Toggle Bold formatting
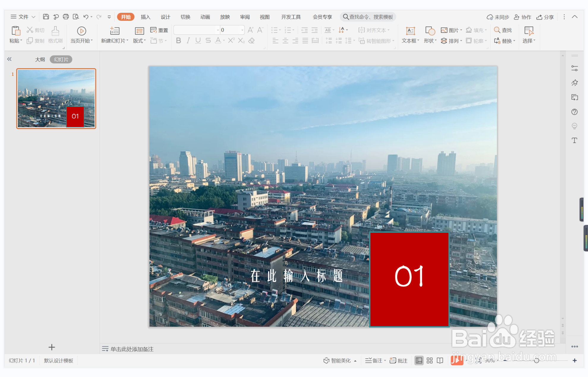The width and height of the screenshot is (588, 377). (x=178, y=41)
